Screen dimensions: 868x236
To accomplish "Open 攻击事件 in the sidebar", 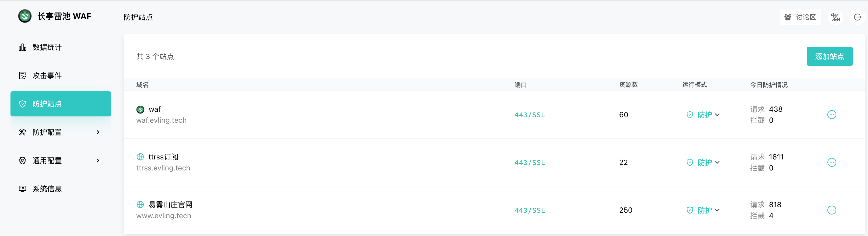I will (47, 76).
